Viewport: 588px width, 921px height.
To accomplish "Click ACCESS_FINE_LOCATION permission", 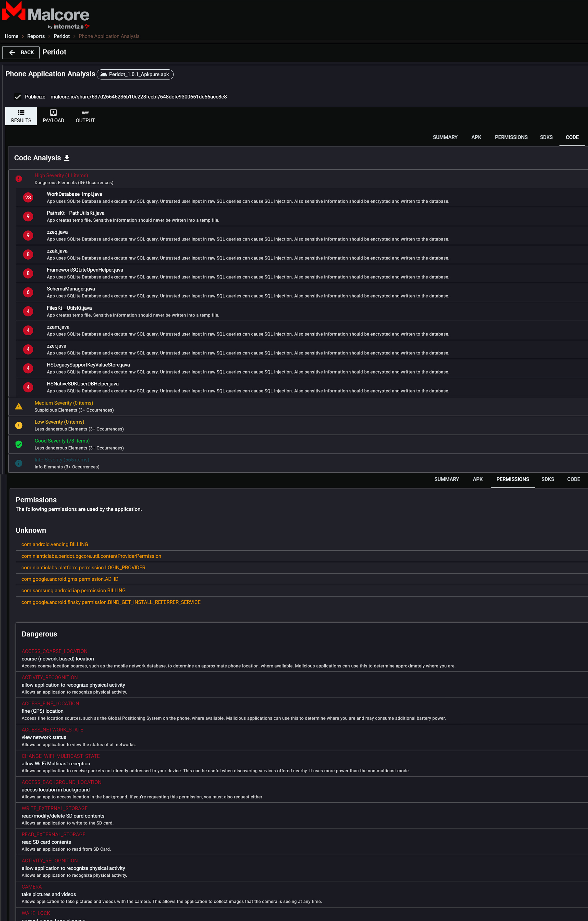I will [50, 704].
